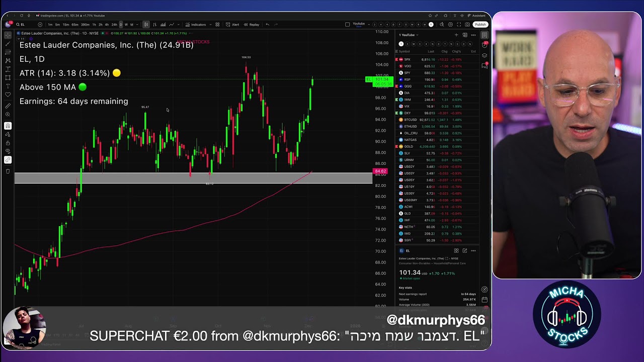
Task: Click the remove objects trash icon
Action: click(8, 171)
